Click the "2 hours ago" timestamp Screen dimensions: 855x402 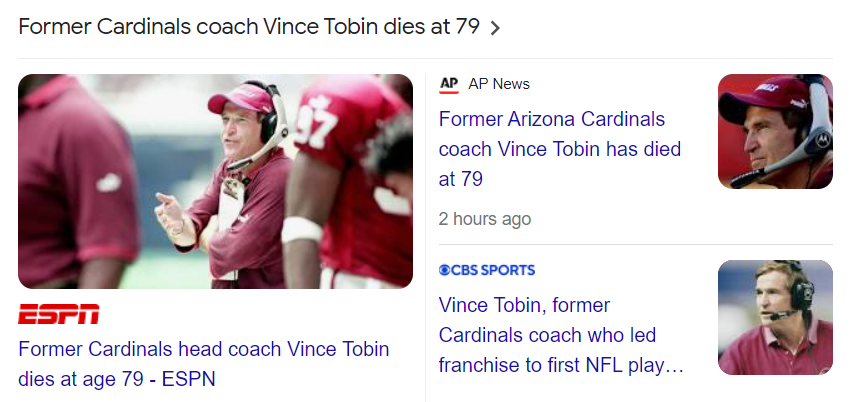click(485, 219)
